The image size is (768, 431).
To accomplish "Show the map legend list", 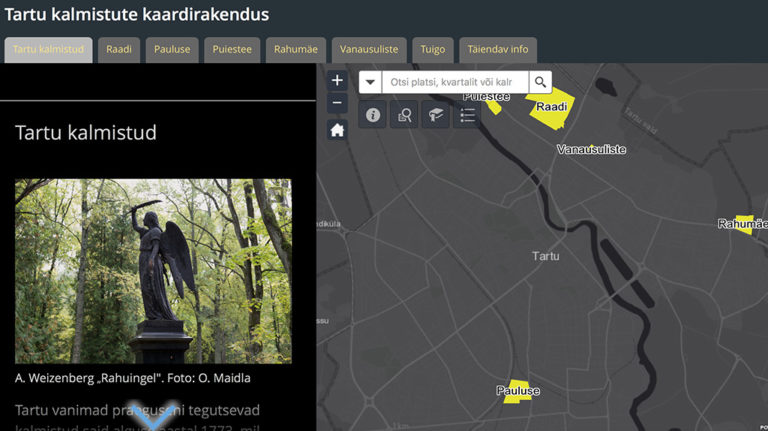I will click(467, 115).
